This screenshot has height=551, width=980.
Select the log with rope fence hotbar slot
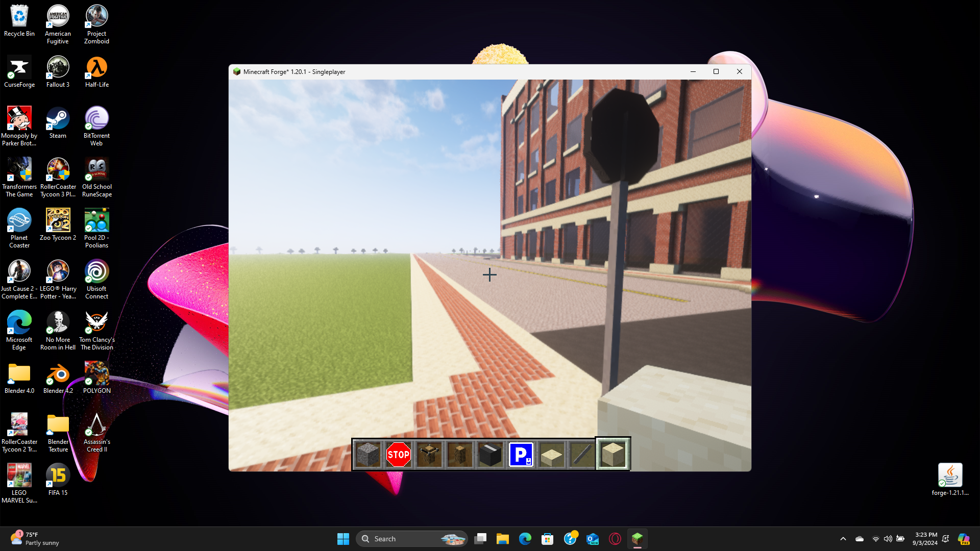tap(429, 454)
